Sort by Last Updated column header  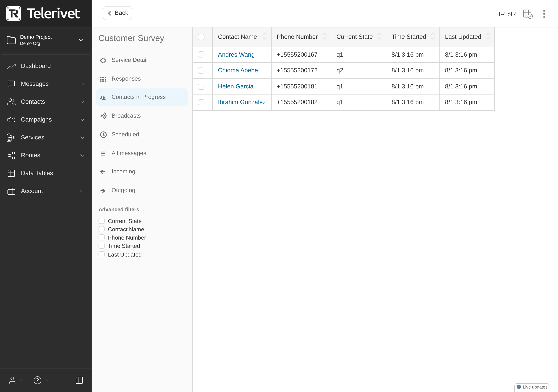pyautogui.click(x=467, y=37)
